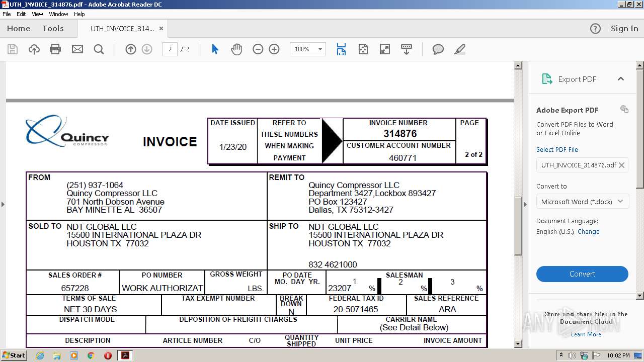Enter full screen read mode icon
The width and height of the screenshot is (644, 362).
(385, 49)
